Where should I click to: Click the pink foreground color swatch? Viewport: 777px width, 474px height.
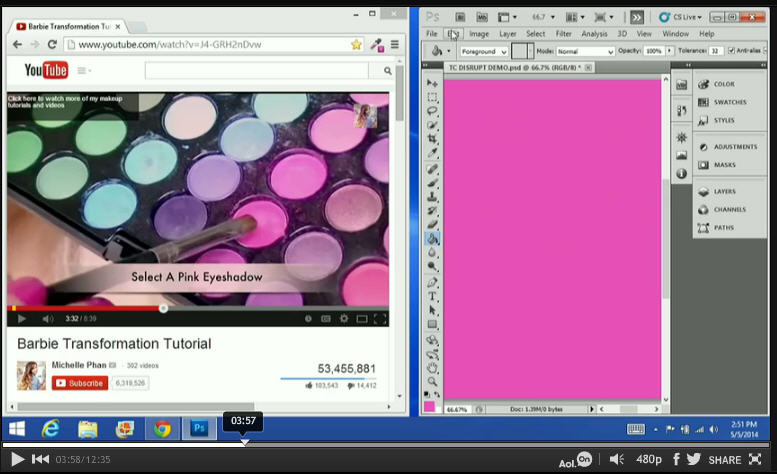[x=429, y=407]
